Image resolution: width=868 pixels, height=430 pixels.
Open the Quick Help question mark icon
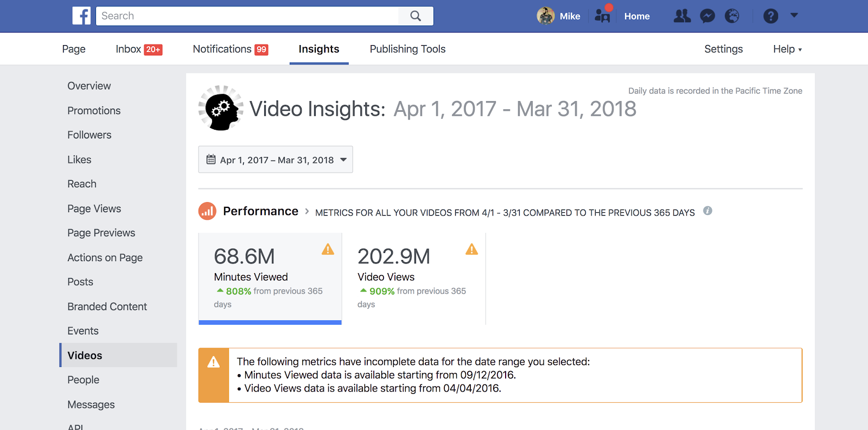[x=770, y=16]
